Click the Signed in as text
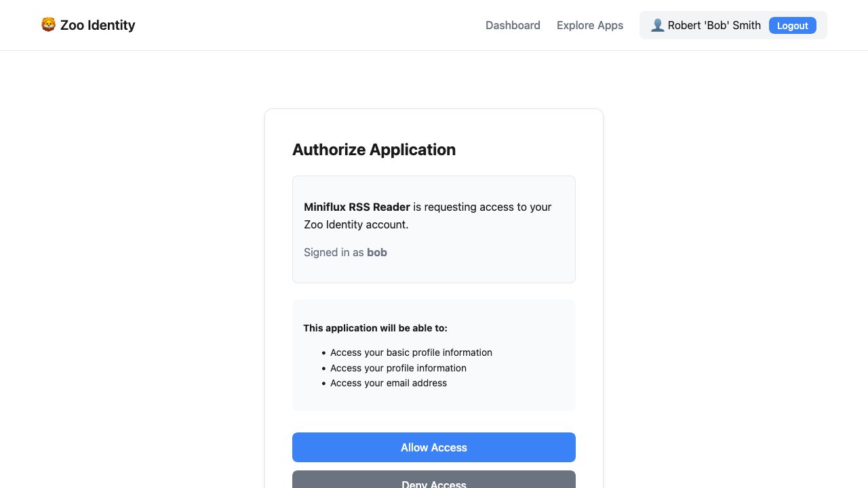 (x=335, y=252)
